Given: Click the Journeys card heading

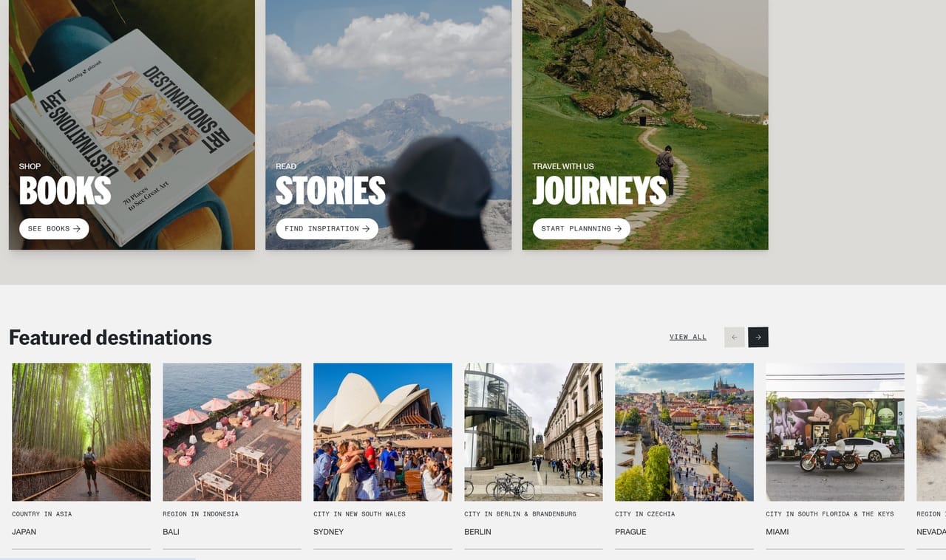Looking at the screenshot, I should (599, 191).
